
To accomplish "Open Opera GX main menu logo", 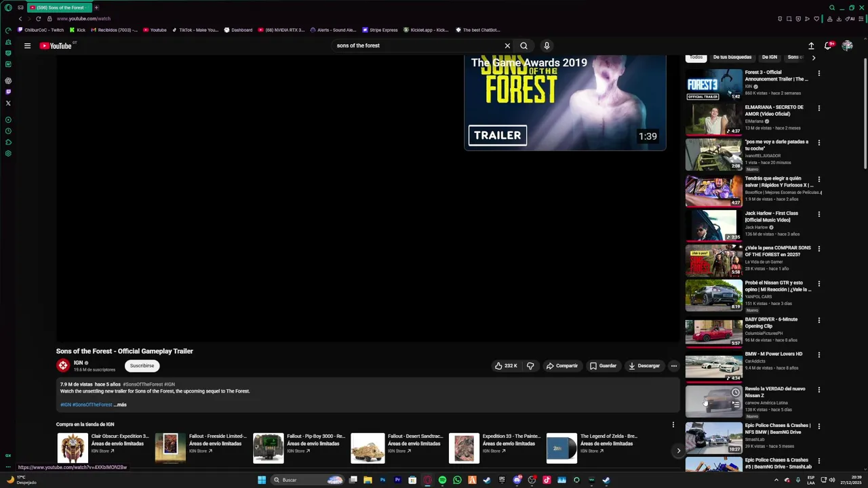I will pyautogui.click(x=8, y=7).
